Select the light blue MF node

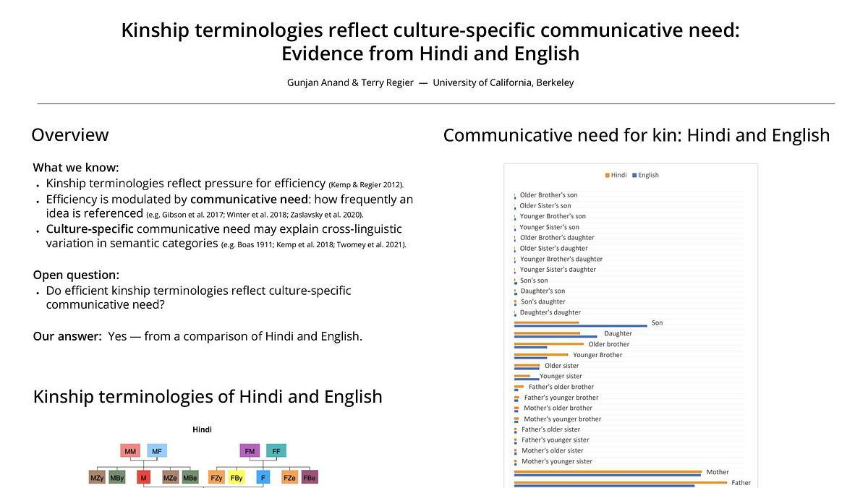156,451
